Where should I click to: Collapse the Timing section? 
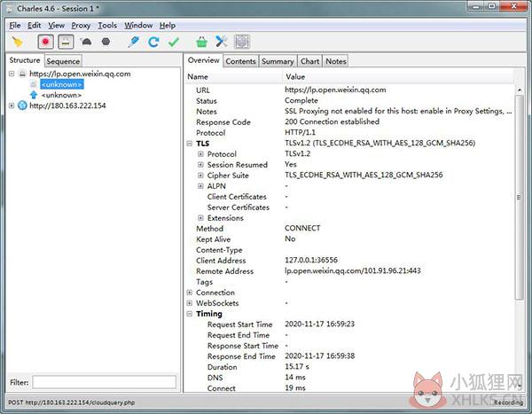pos(190,314)
